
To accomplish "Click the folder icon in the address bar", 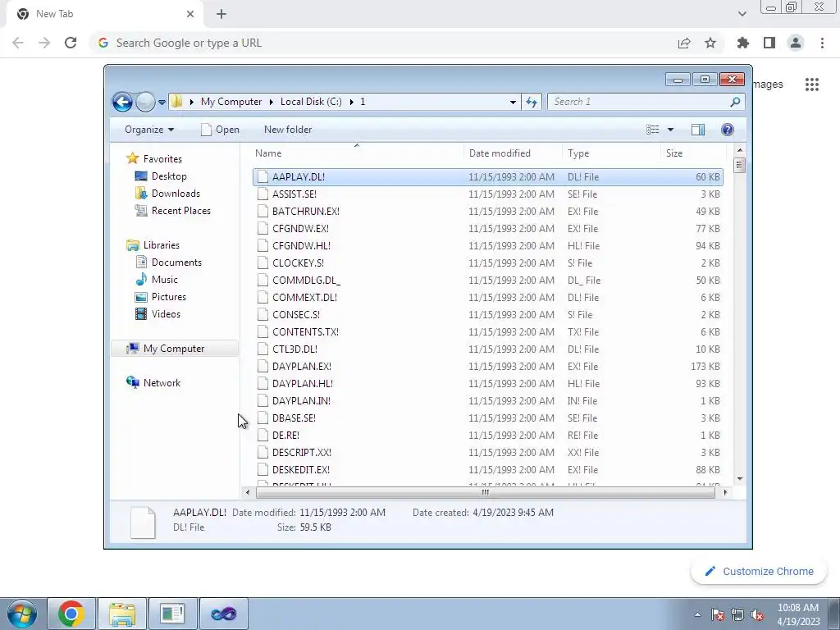I will (x=177, y=101).
